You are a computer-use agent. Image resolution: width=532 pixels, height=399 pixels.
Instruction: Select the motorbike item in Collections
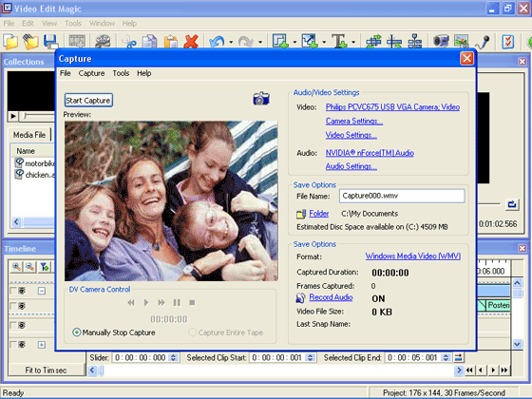pos(34,163)
